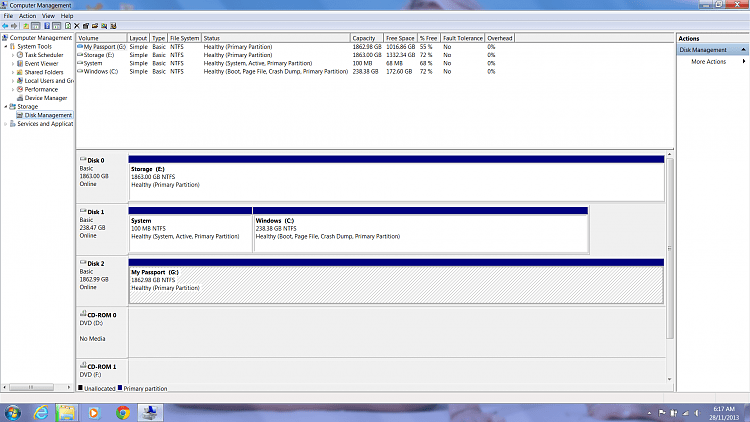Click the Up one level toolbar icon
This screenshot has width=750, height=422.
point(26,26)
